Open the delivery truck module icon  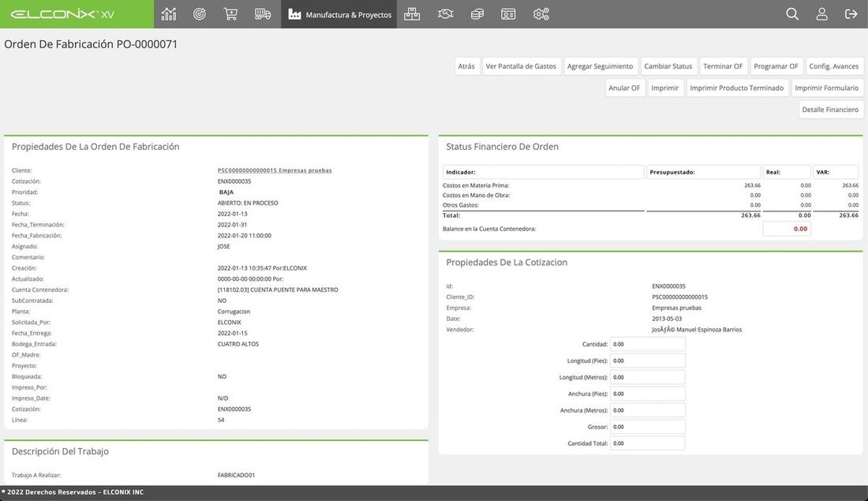click(263, 14)
